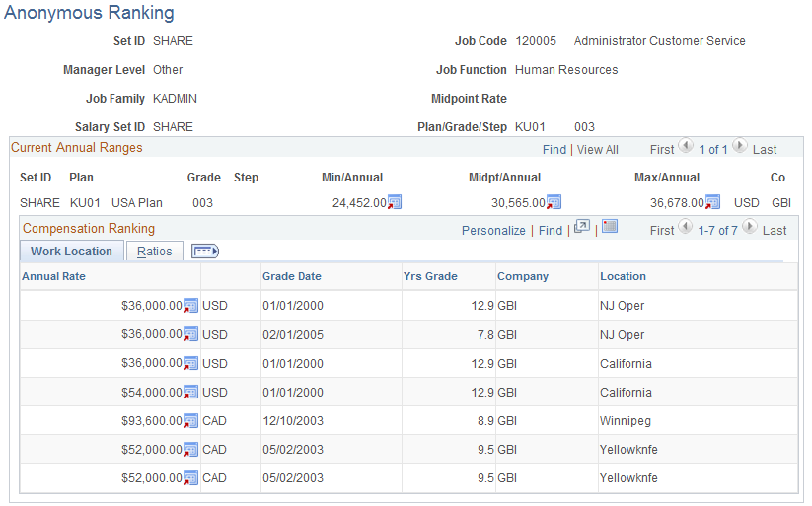
Task: Click currency icon next to $54,000.00 rate
Action: point(190,392)
